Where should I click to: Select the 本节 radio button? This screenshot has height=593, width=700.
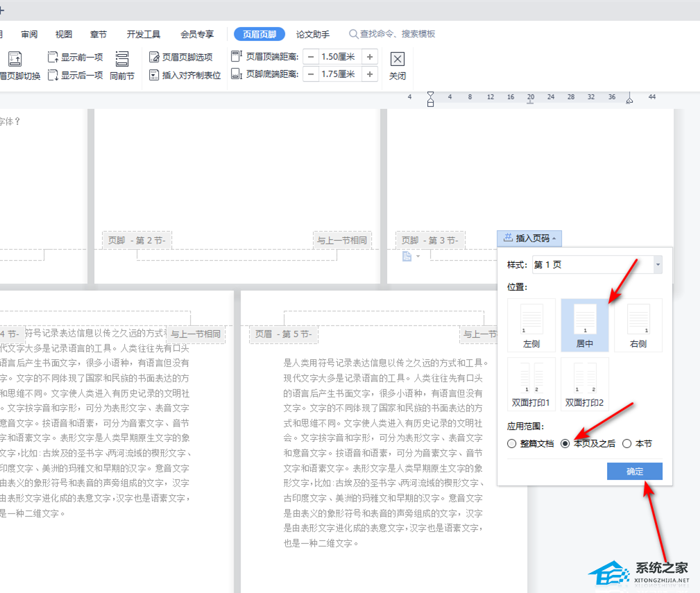(627, 444)
